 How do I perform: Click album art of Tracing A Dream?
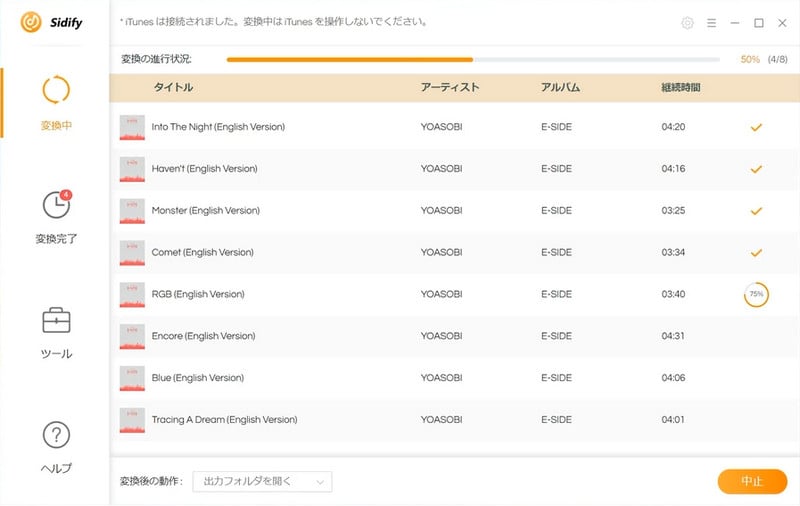coord(132,420)
